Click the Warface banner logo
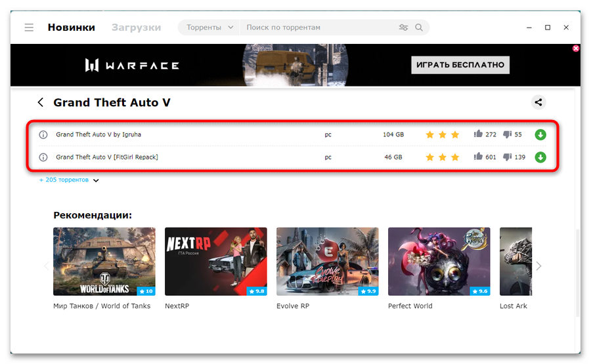Image resolution: width=591 pixels, height=364 pixels. point(132,65)
